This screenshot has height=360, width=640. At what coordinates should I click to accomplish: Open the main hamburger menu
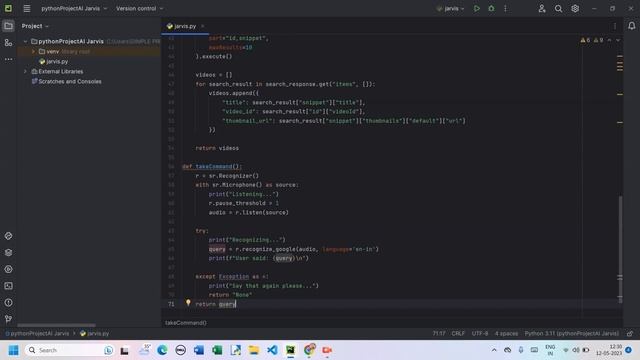tap(27, 8)
